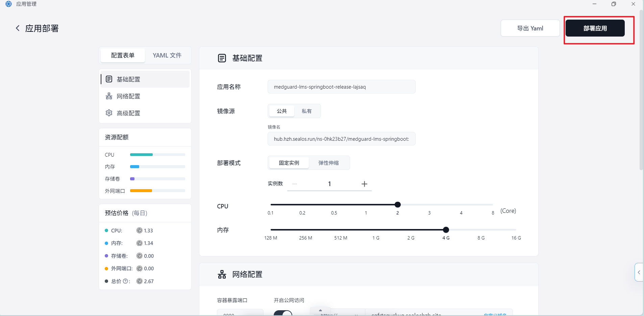644x316 pixels.
Task: Switch to the YAML 文件 tab
Action: click(x=167, y=55)
